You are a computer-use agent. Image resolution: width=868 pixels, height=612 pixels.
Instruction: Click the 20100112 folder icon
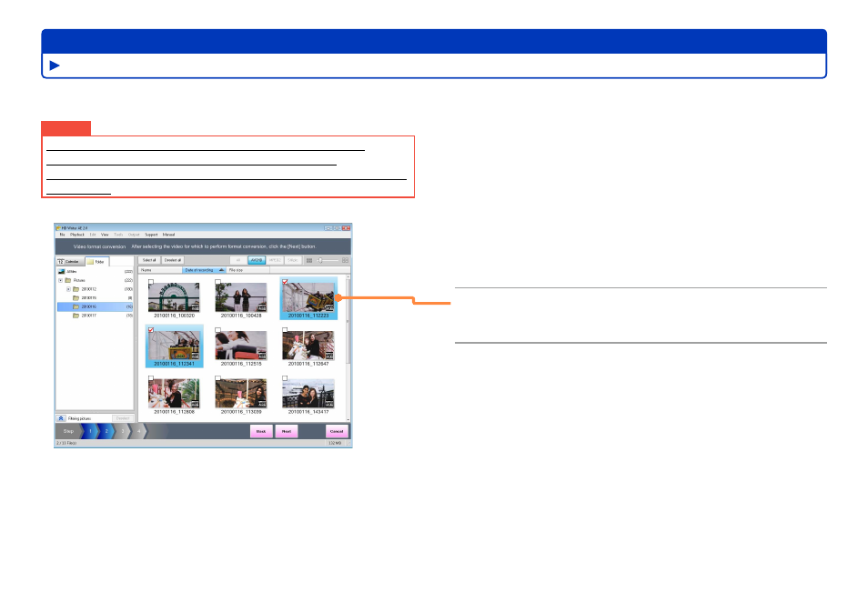tap(76, 289)
